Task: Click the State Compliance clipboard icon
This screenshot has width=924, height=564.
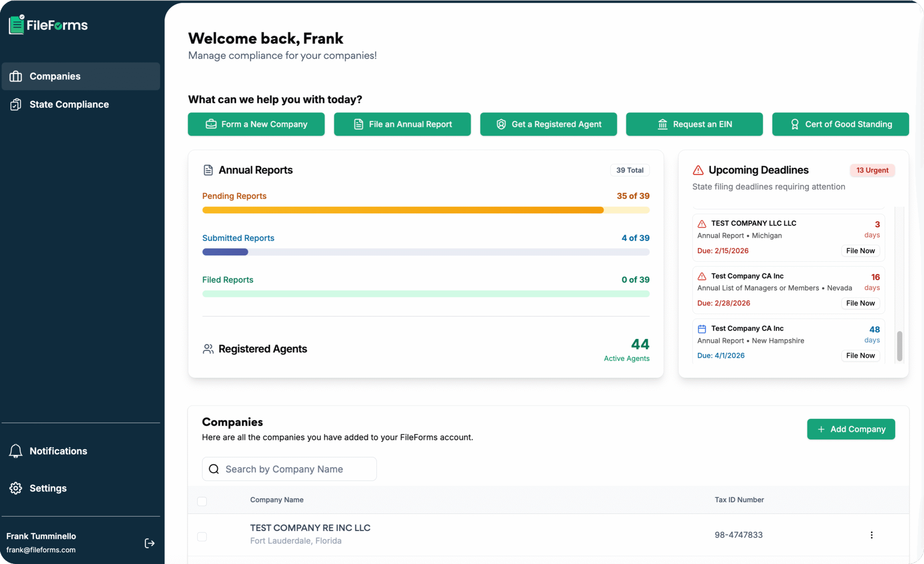Action: point(16,104)
